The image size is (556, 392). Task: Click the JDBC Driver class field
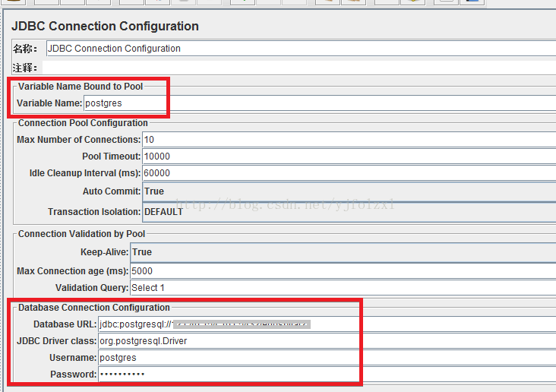pyautogui.click(x=327, y=341)
